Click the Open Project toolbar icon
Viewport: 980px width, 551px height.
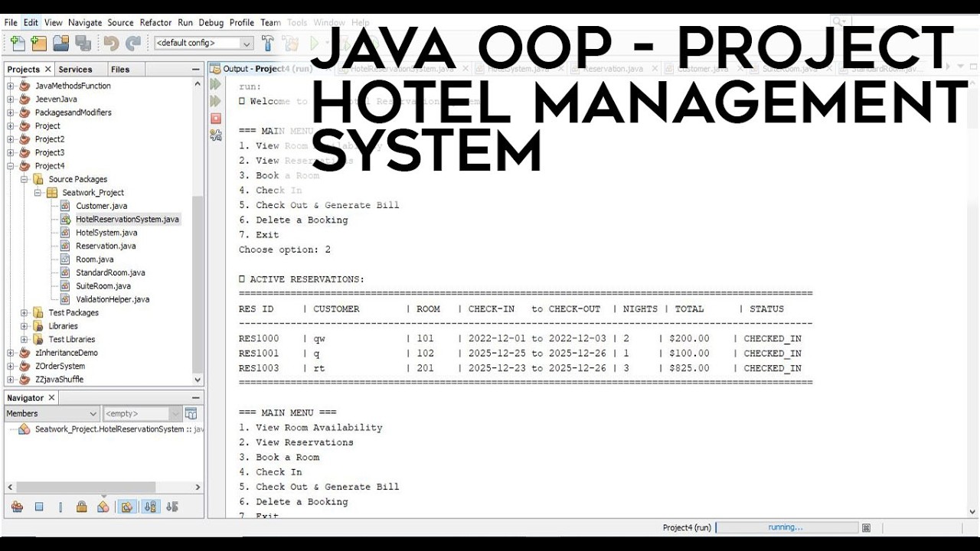[x=60, y=43]
